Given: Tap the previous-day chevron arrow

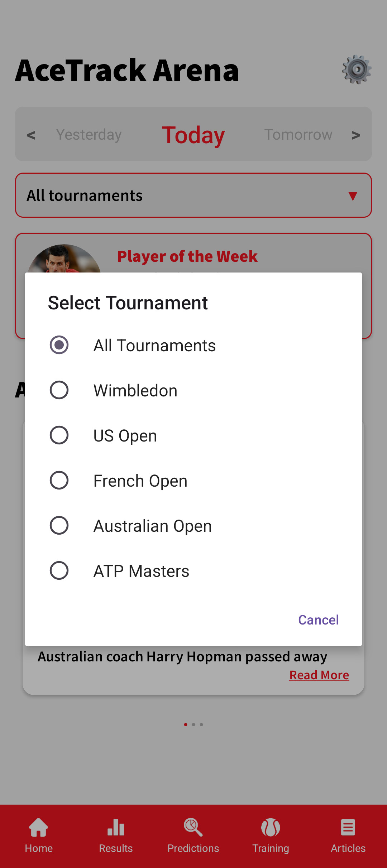Looking at the screenshot, I should [x=31, y=135].
